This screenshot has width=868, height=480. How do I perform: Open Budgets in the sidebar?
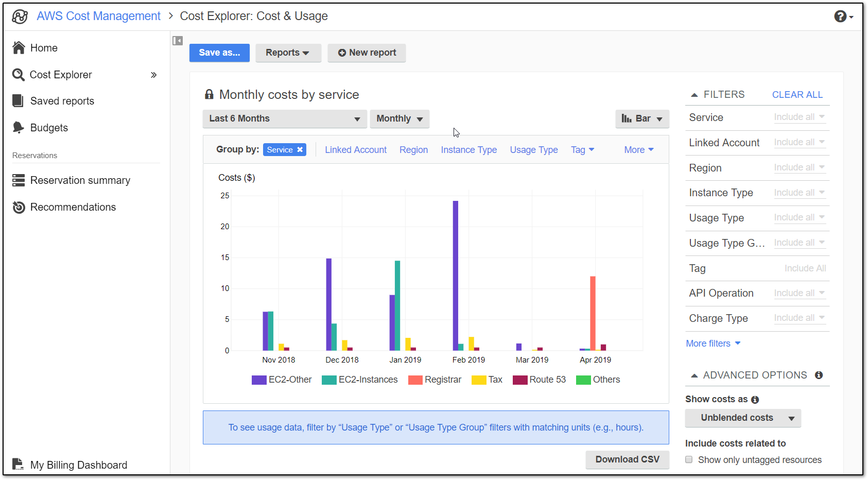[x=49, y=128]
